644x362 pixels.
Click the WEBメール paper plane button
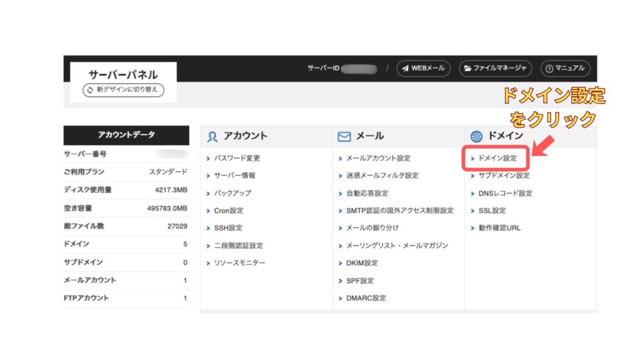(x=423, y=68)
